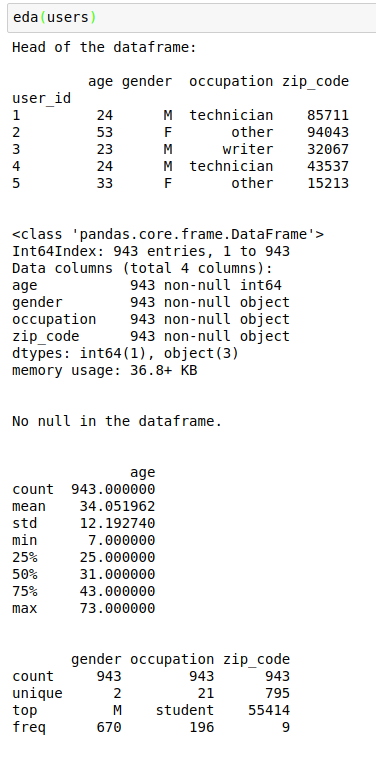The height and width of the screenshot is (758, 376).
Task: Select the 'writer' occupation entry
Action: [x=248, y=149]
